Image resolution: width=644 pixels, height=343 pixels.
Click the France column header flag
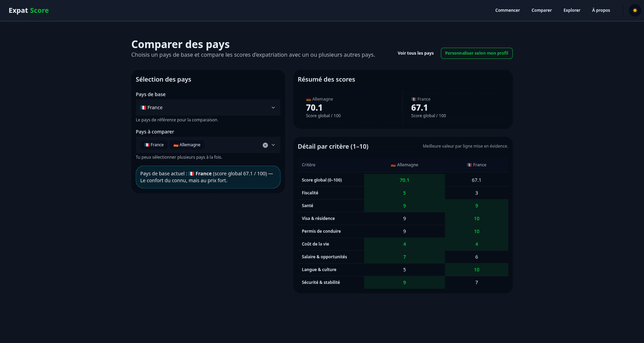tap(469, 165)
